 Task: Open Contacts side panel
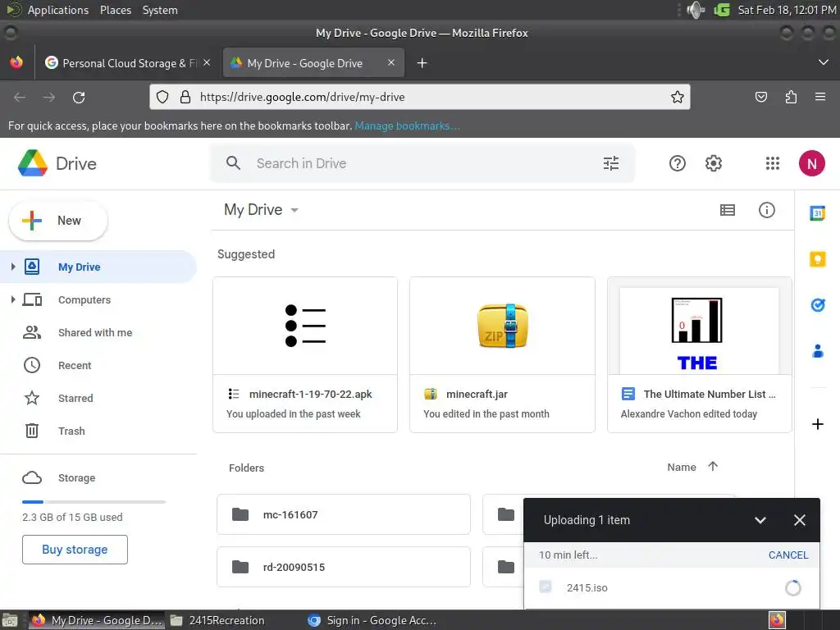tap(818, 351)
